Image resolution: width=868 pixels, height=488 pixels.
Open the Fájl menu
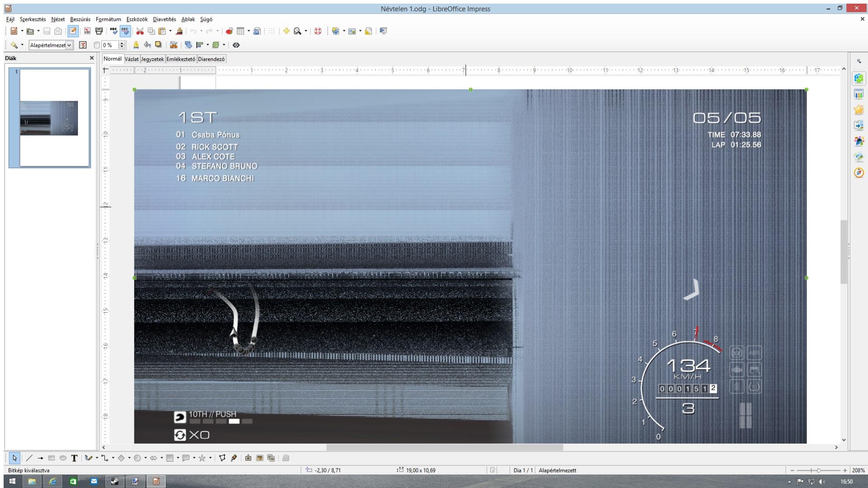10,19
